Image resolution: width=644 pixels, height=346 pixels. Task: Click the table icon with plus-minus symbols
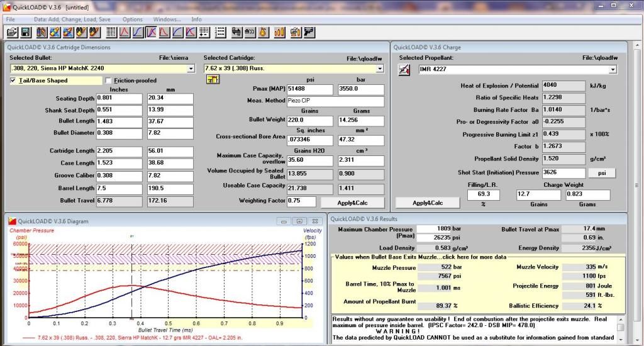(204, 32)
